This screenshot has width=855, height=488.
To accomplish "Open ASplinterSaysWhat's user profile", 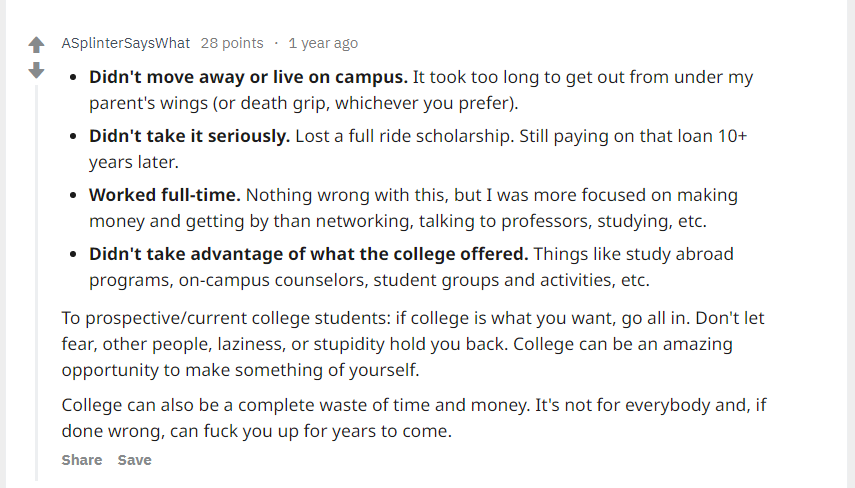I will 125,43.
